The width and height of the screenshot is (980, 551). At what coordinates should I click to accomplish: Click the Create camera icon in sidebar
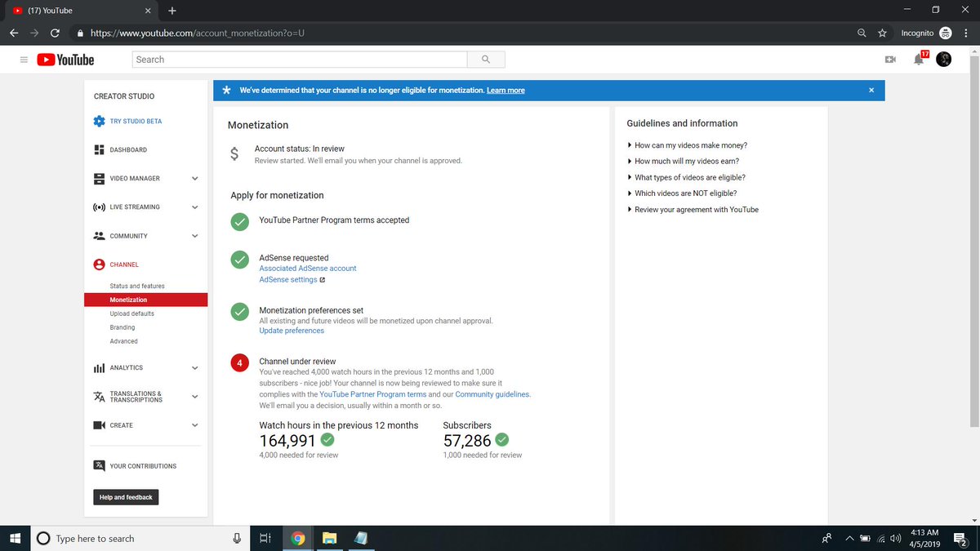99,425
